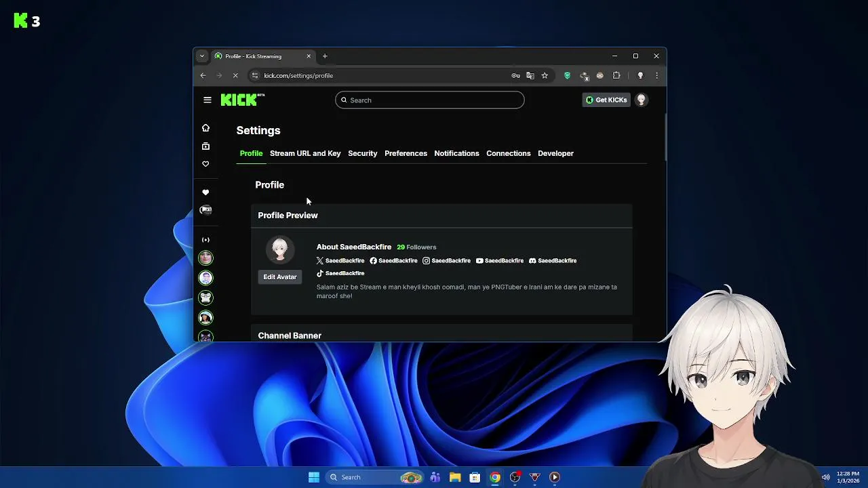The height and width of the screenshot is (488, 868).
Task: Click the Edit Avatar button
Action: click(x=280, y=277)
